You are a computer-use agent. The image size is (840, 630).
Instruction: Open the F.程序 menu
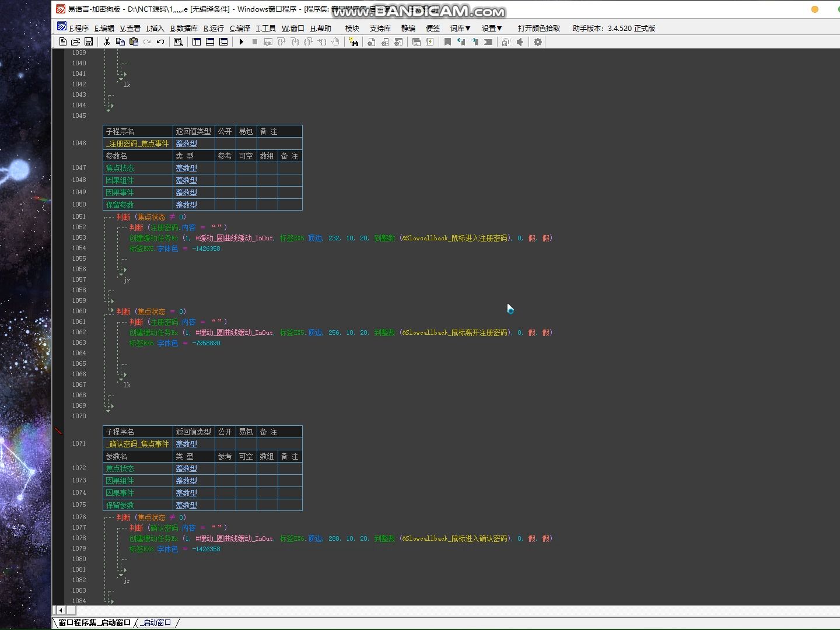(79, 28)
